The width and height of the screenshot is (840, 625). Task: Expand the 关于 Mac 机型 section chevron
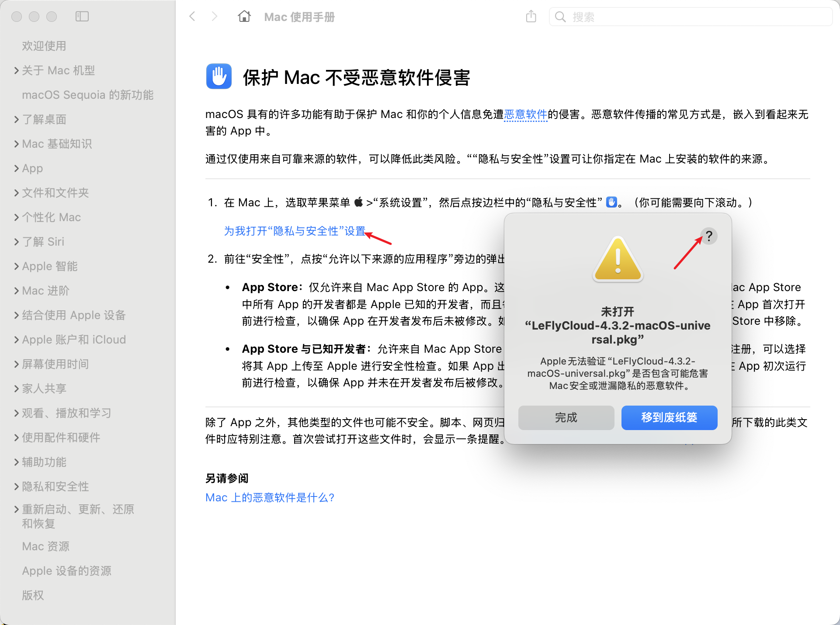pyautogui.click(x=16, y=70)
